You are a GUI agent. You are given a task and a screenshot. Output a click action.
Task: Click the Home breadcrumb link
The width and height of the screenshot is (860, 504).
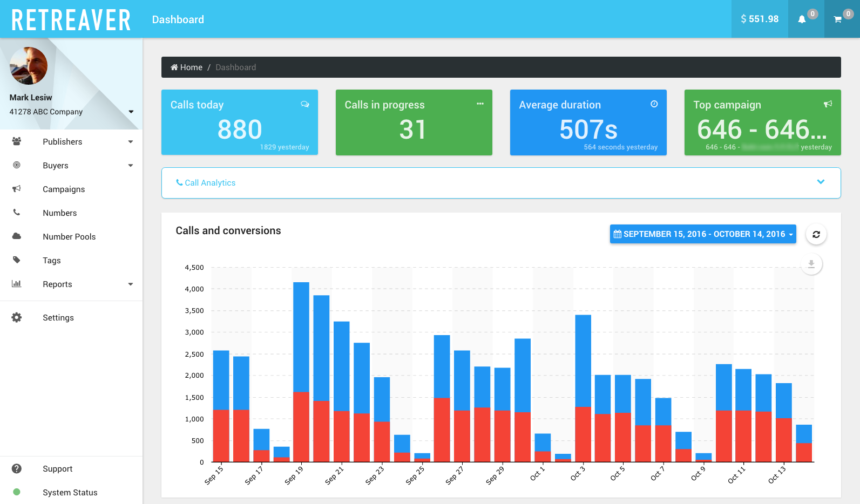coord(186,67)
